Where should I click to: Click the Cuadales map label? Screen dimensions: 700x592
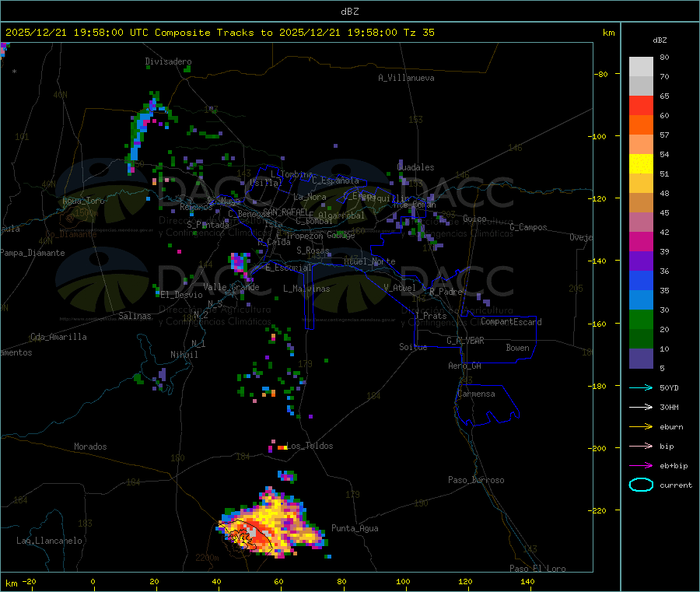415,167
